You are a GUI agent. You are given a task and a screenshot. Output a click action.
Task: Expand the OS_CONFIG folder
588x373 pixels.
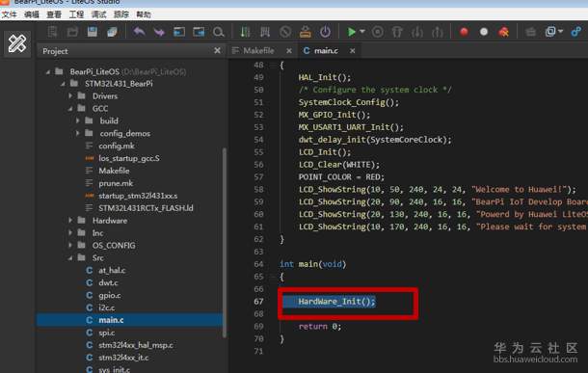pos(70,245)
